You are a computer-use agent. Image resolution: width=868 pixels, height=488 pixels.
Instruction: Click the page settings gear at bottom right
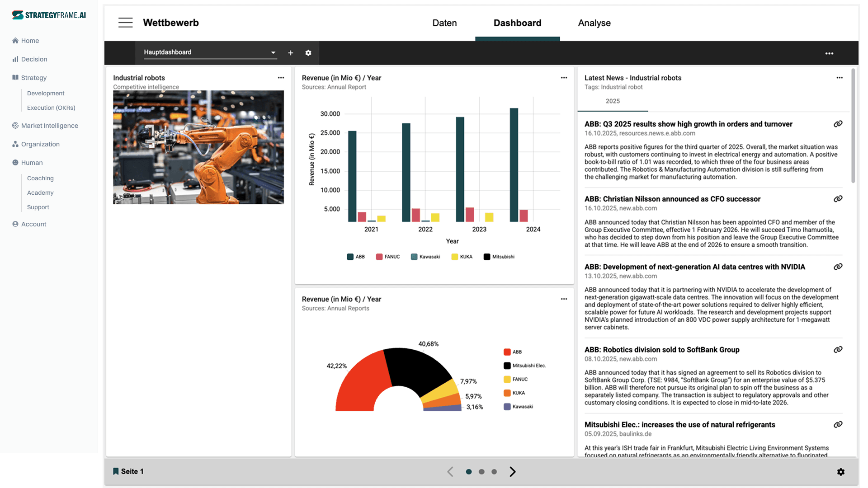click(840, 472)
